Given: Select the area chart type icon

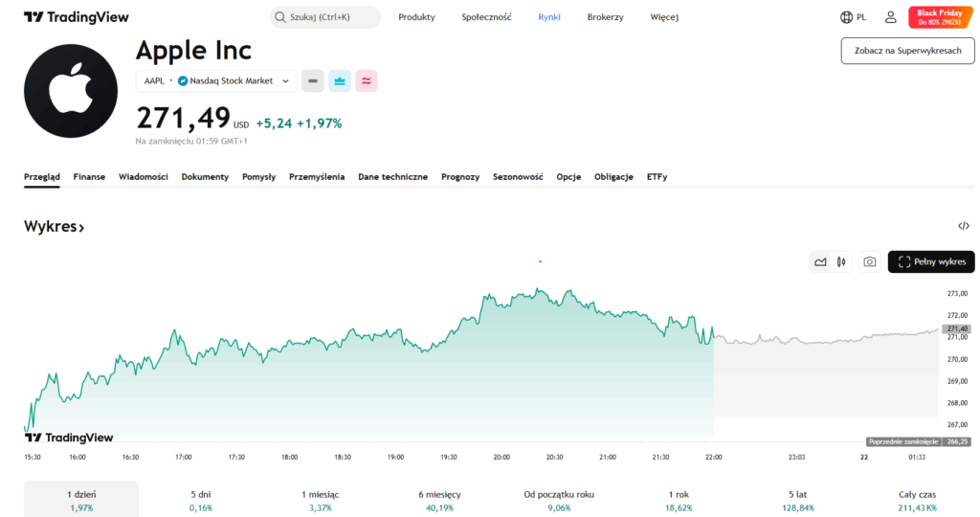Looking at the screenshot, I should coord(820,262).
